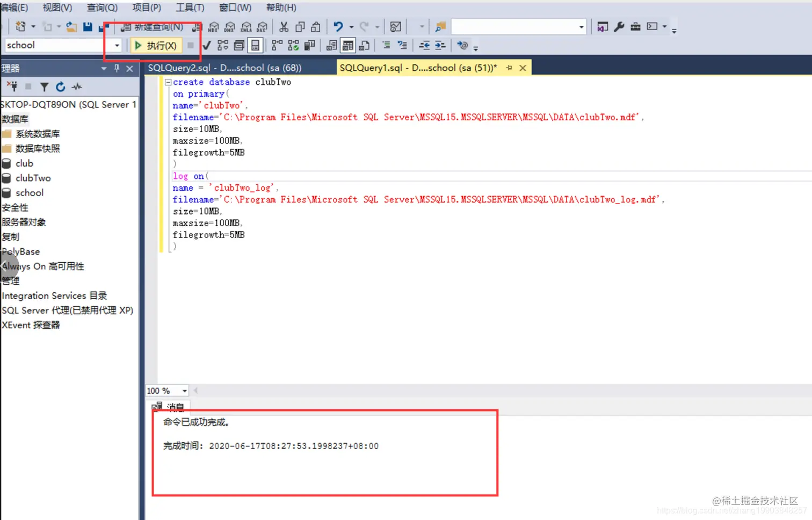Click the Paste icon

[316, 27]
